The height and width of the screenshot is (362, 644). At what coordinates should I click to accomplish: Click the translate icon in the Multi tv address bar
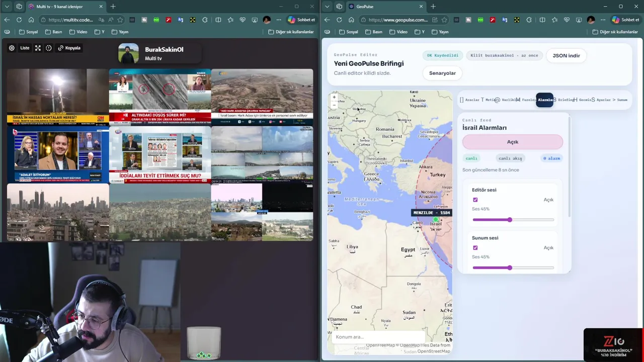tap(102, 20)
